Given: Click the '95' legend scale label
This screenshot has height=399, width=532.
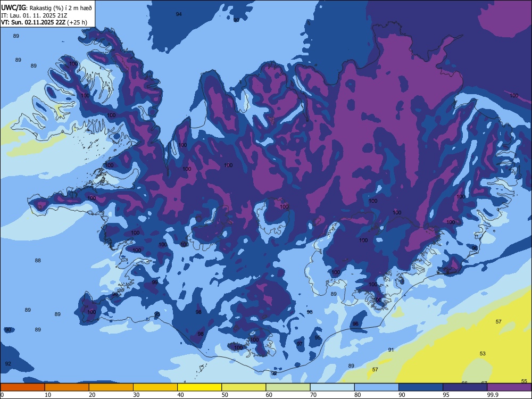Looking at the screenshot, I should 446,395.
